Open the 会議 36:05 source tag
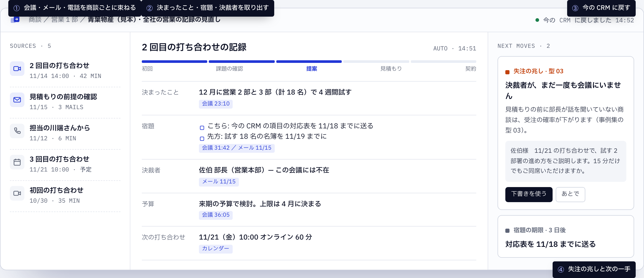Viewport: 644px width, 278px height. pos(216,215)
